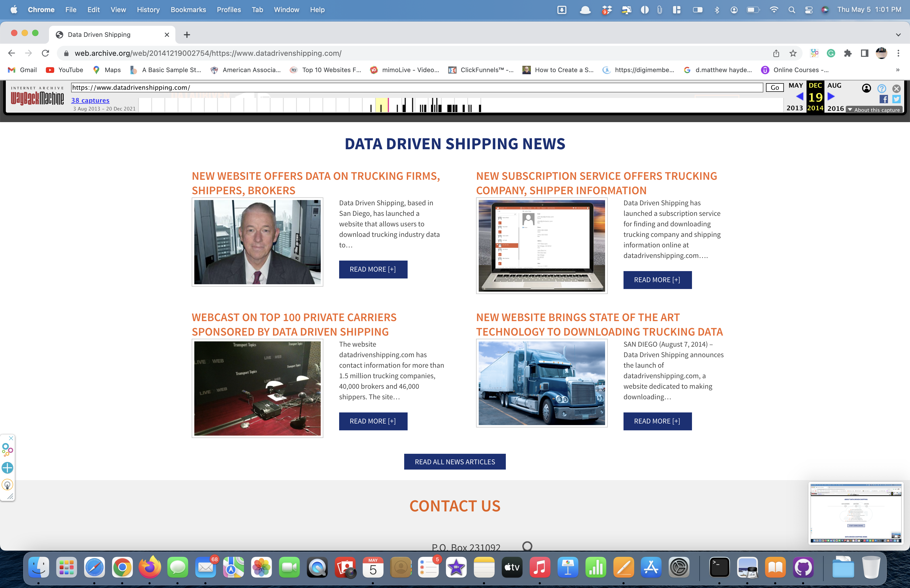
Task: Open macOS Control Center toggles
Action: (808, 10)
